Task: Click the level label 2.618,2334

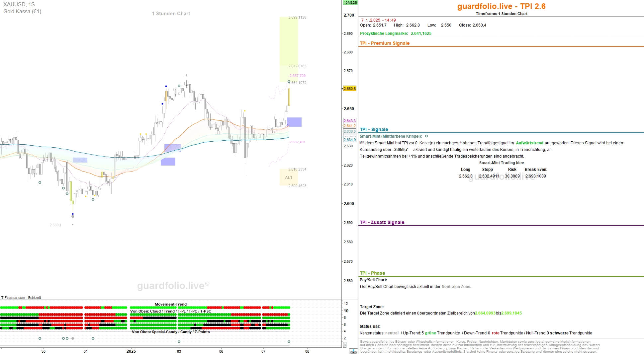Action: click(x=297, y=169)
